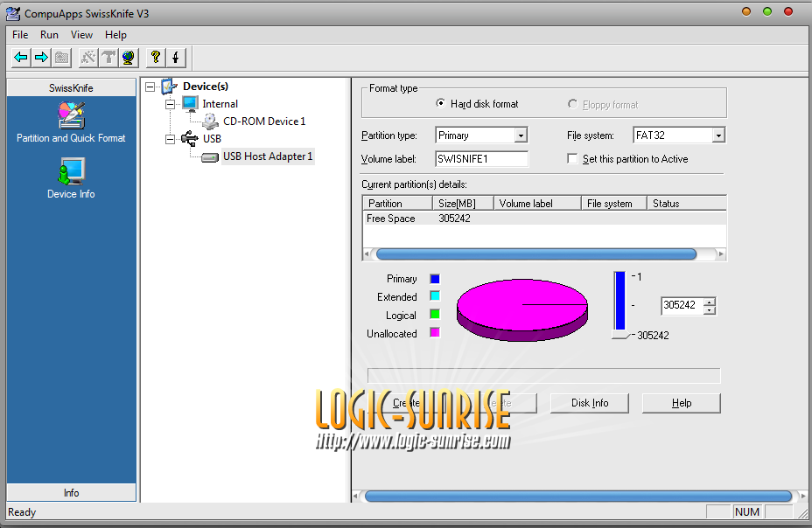The height and width of the screenshot is (528, 812).
Task: Open the File menu
Action: coord(20,35)
